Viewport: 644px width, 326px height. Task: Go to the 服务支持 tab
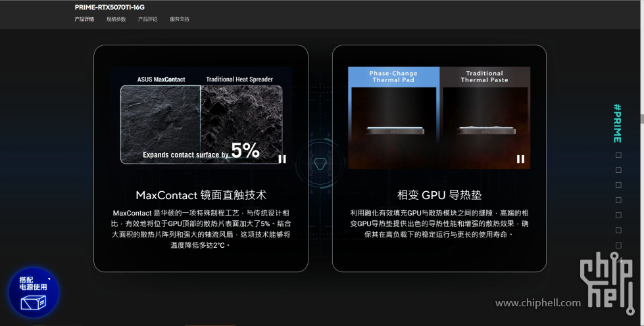point(180,19)
